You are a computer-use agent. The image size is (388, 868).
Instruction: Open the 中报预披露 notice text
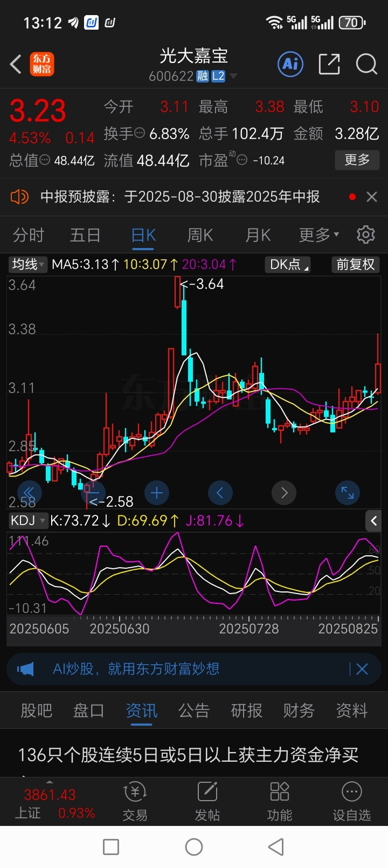pyautogui.click(x=180, y=197)
